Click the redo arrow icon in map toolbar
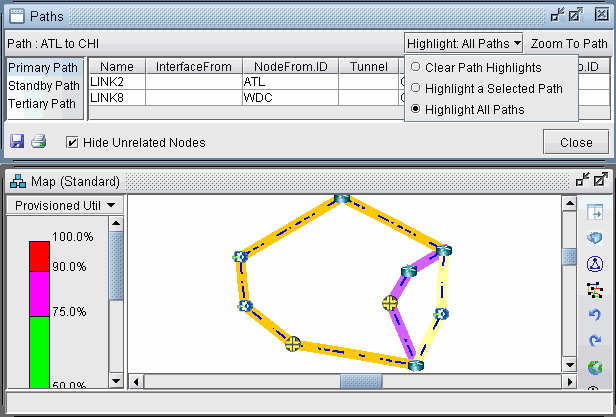Screen dimensions: 616x417 click(595, 341)
